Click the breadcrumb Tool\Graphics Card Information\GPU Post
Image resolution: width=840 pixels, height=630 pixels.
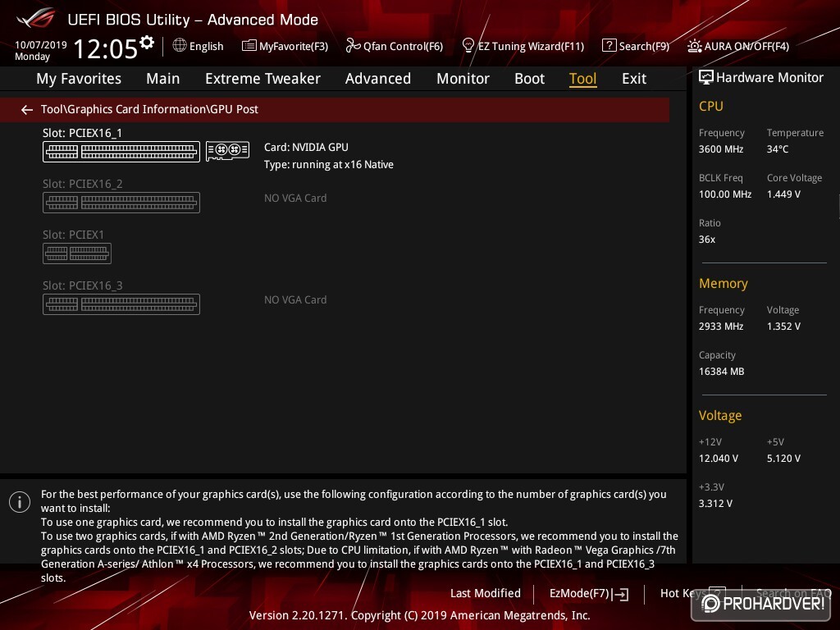(149, 109)
